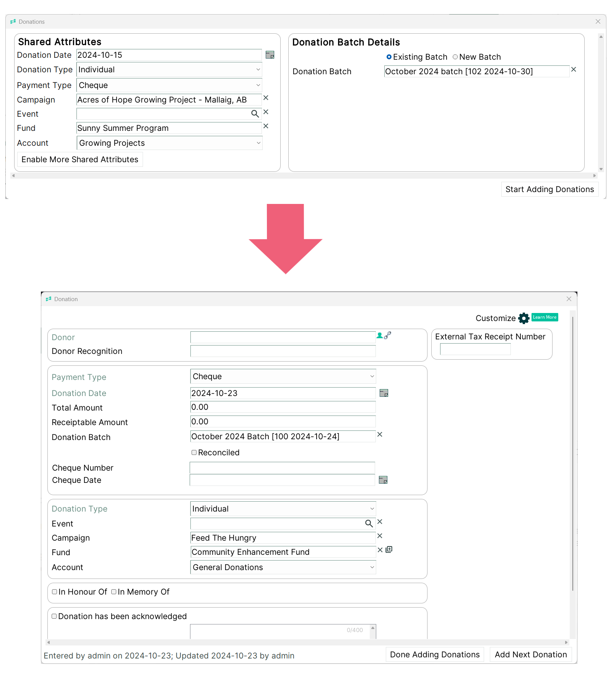Viewport: 616px width, 678px height.
Task: Click Start Adding Donations button
Action: coord(550,189)
